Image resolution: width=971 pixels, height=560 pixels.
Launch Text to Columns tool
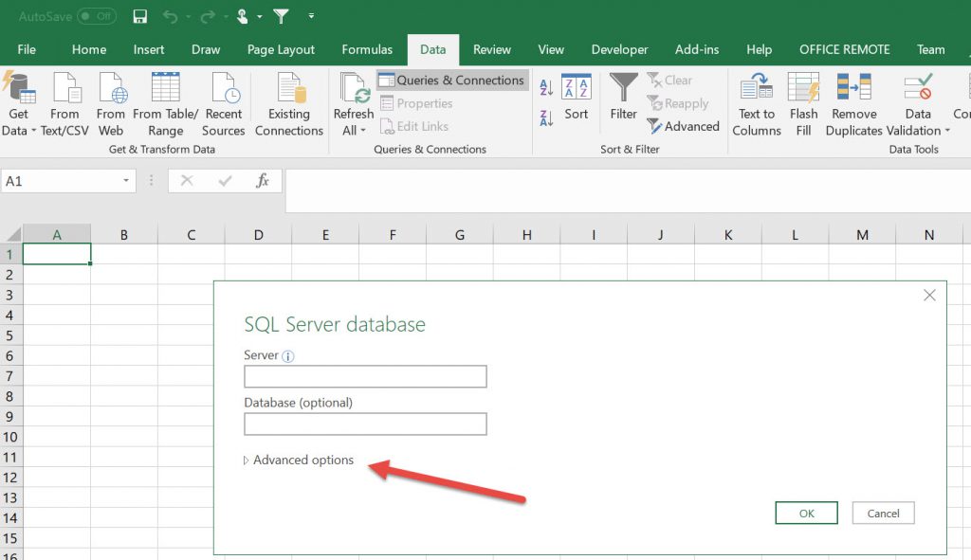[756, 88]
